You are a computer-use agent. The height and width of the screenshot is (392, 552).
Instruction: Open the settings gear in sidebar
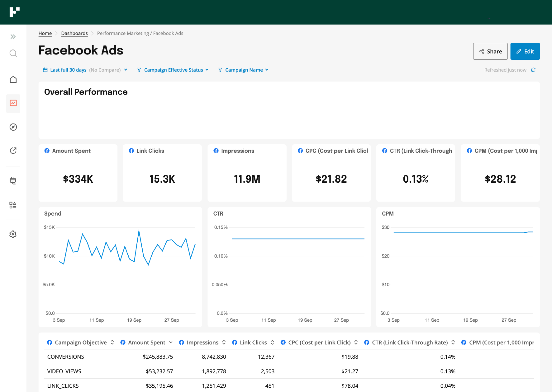[x=13, y=234]
